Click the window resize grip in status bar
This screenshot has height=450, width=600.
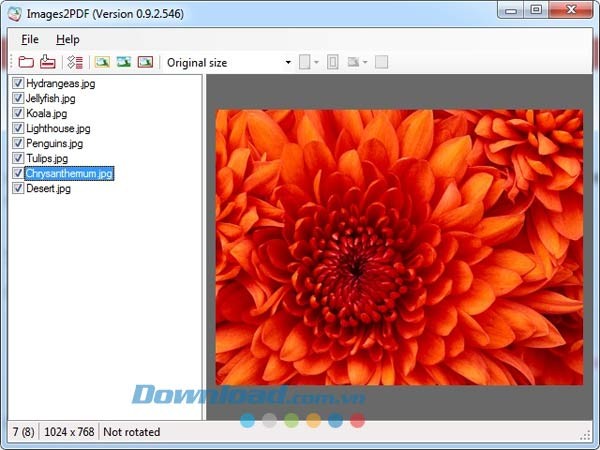pyautogui.click(x=585, y=435)
